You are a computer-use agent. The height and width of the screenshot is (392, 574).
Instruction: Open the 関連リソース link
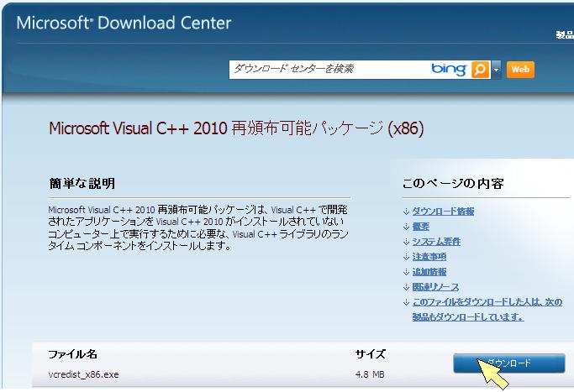pyautogui.click(x=435, y=287)
